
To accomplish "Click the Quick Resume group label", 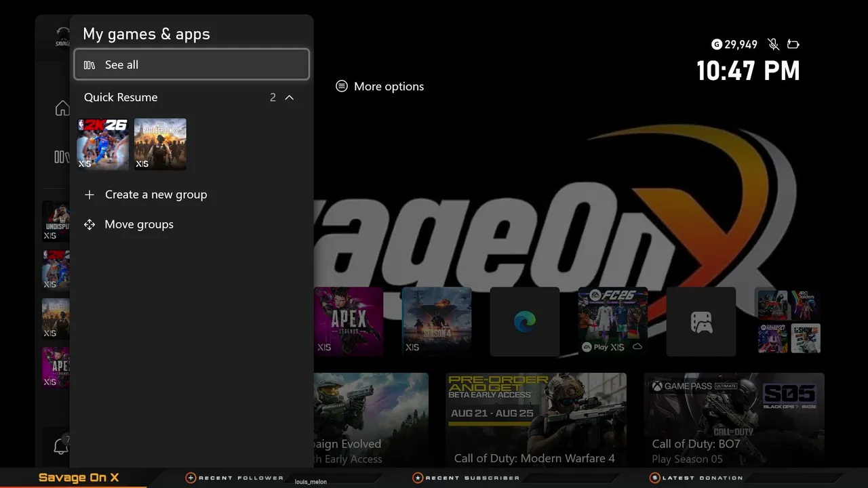I will (x=121, y=98).
